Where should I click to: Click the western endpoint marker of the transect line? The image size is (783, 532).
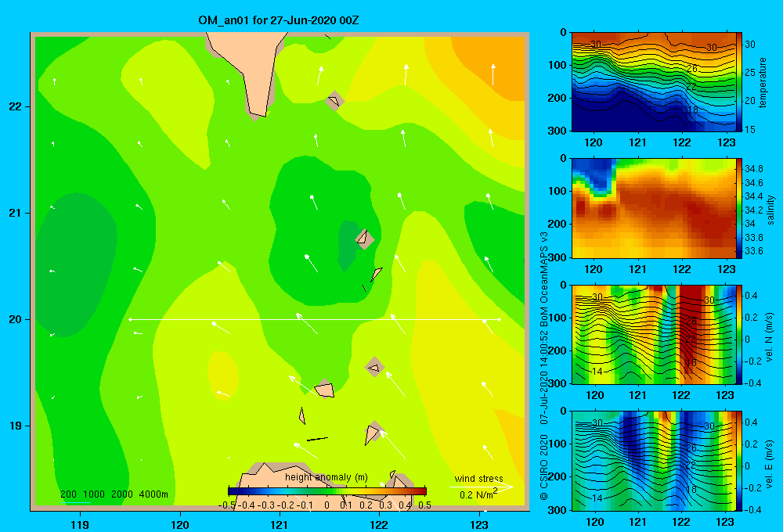(130, 319)
